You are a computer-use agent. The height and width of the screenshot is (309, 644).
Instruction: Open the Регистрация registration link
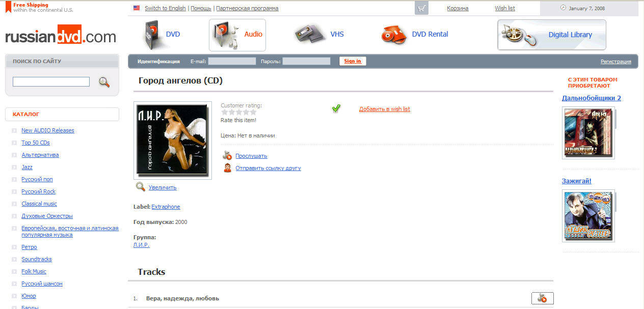pos(616,62)
